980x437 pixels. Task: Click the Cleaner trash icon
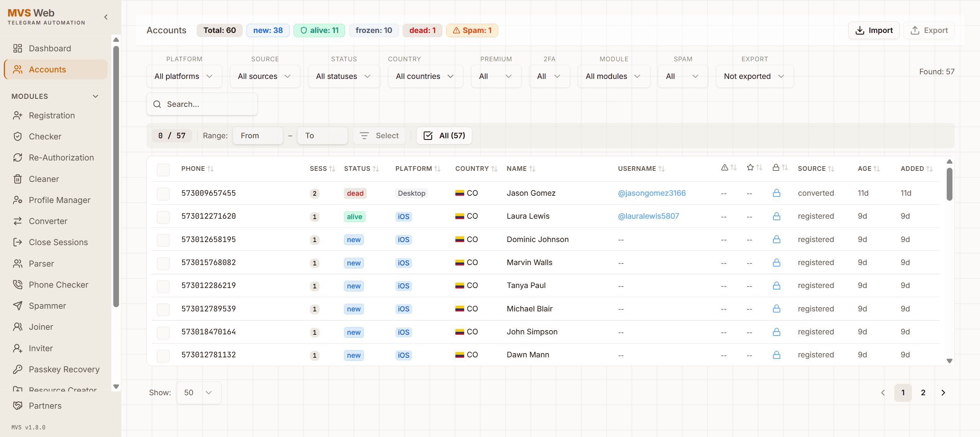click(18, 179)
